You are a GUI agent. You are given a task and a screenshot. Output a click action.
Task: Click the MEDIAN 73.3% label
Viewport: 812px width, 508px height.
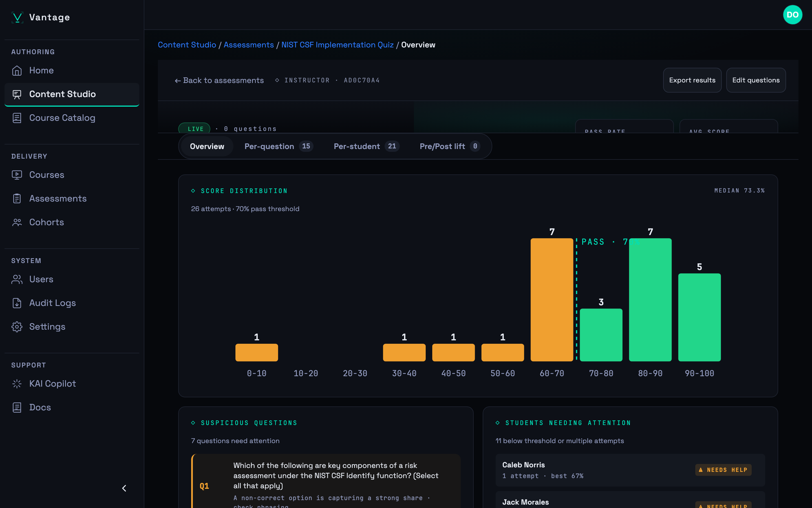pos(739,190)
